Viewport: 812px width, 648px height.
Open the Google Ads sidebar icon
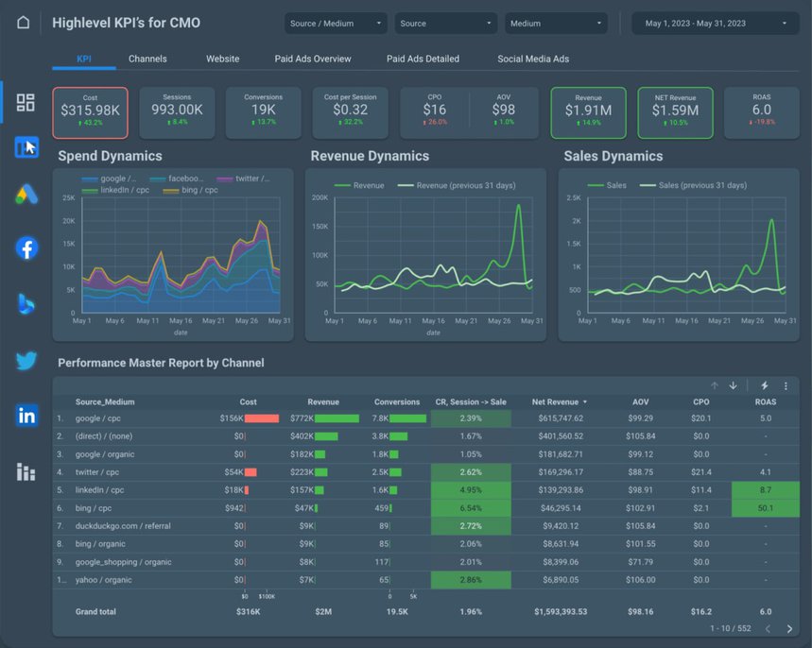pyautogui.click(x=26, y=195)
